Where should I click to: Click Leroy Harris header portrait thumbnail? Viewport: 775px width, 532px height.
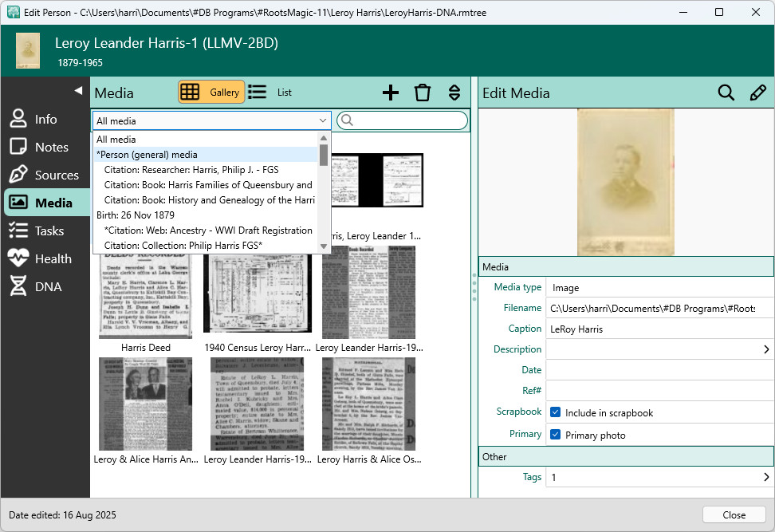click(x=28, y=50)
